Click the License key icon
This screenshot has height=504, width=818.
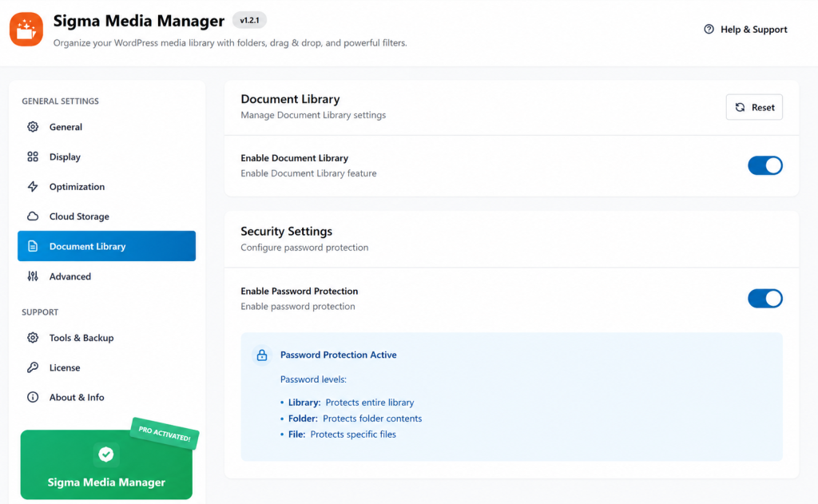pyautogui.click(x=33, y=367)
